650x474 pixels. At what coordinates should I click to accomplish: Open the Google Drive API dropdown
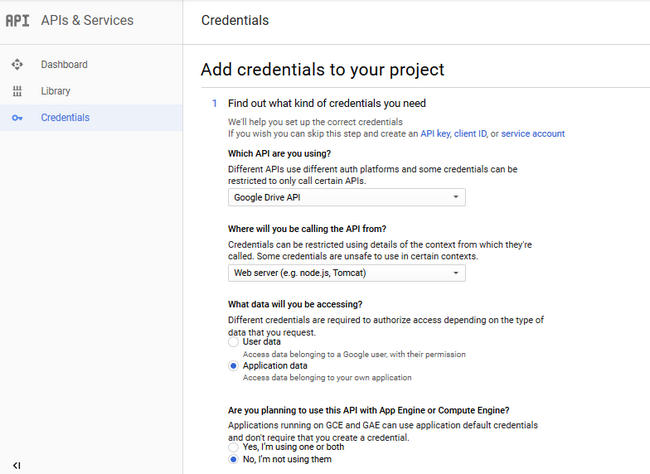(347, 197)
